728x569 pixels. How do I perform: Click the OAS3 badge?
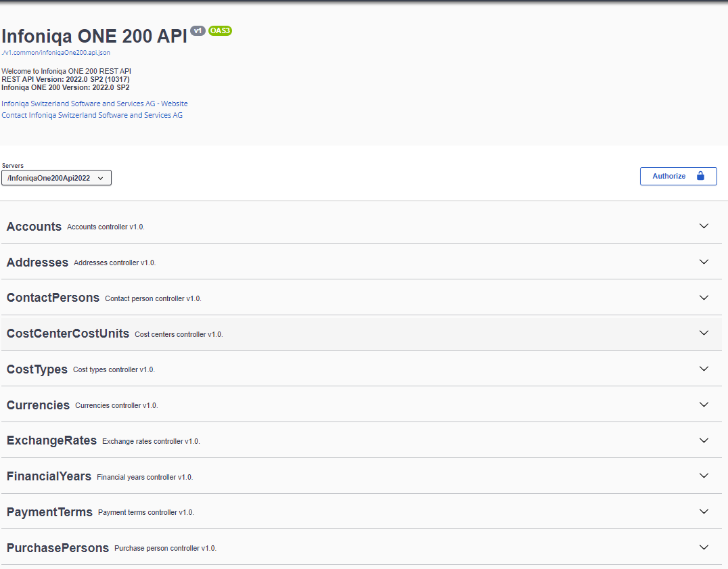click(220, 30)
